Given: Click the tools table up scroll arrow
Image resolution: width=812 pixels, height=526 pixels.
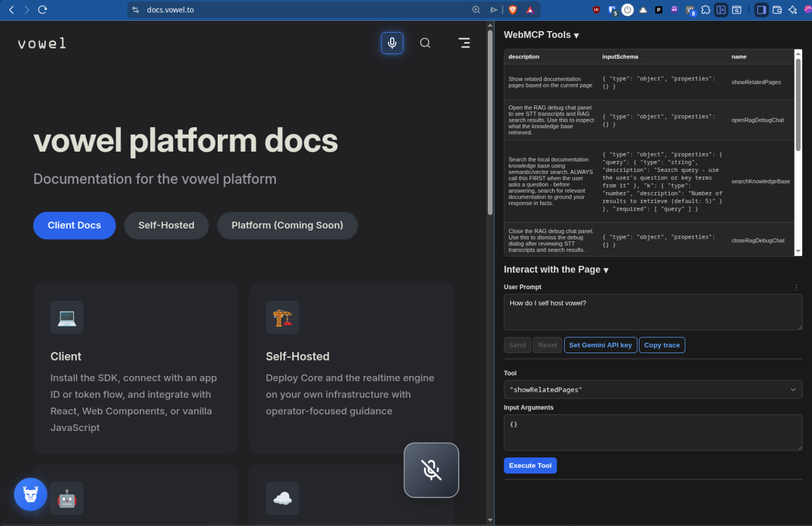Looking at the screenshot, I should pos(798,53).
